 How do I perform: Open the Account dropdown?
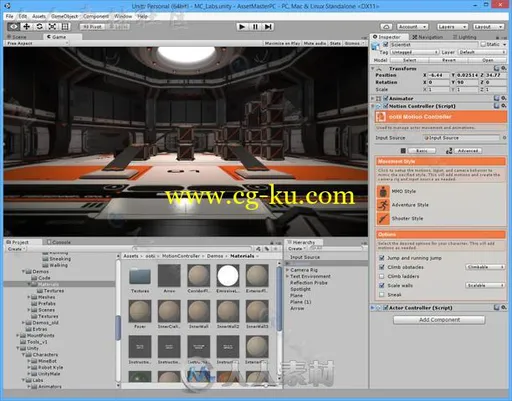(x=412, y=27)
